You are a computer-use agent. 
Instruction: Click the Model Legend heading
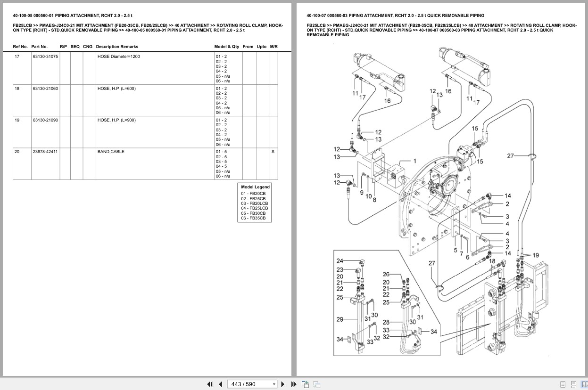[255, 187]
